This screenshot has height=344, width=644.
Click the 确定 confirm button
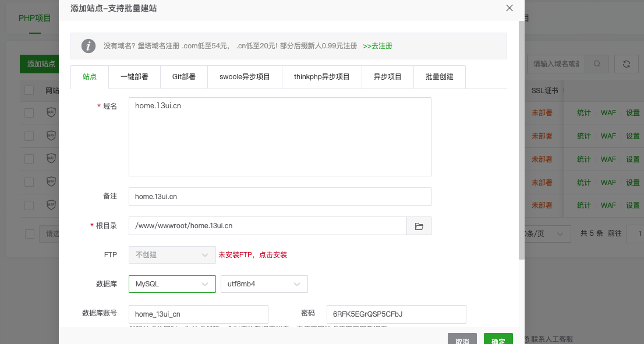(x=498, y=339)
